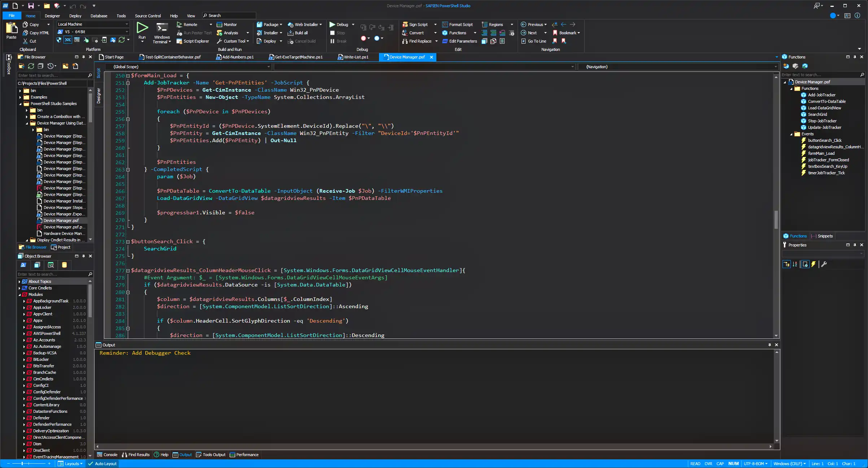Switch to the Start Page tab
The image size is (868, 468).
(x=112, y=57)
